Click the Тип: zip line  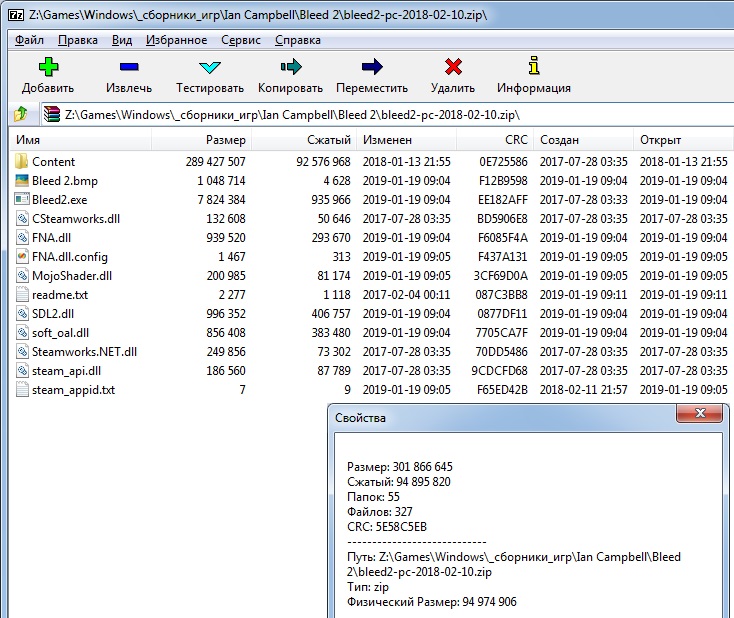point(368,587)
